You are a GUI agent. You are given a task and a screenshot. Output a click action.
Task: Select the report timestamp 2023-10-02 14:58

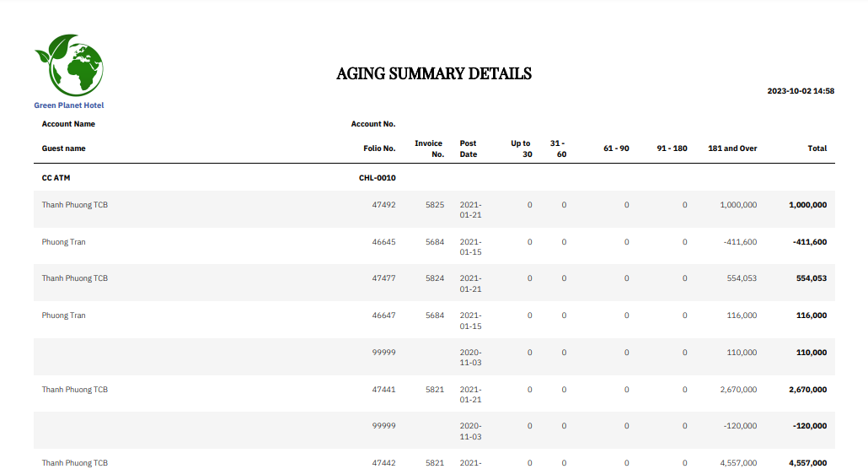801,91
